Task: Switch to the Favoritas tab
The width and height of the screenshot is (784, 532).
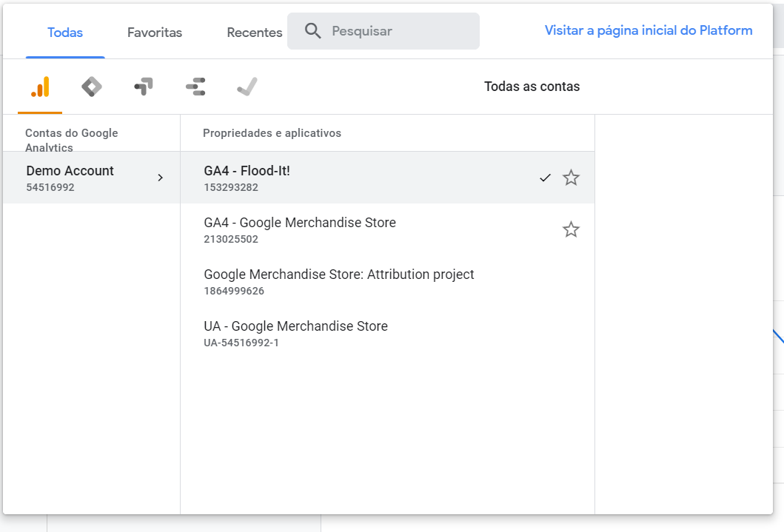Action: (155, 33)
